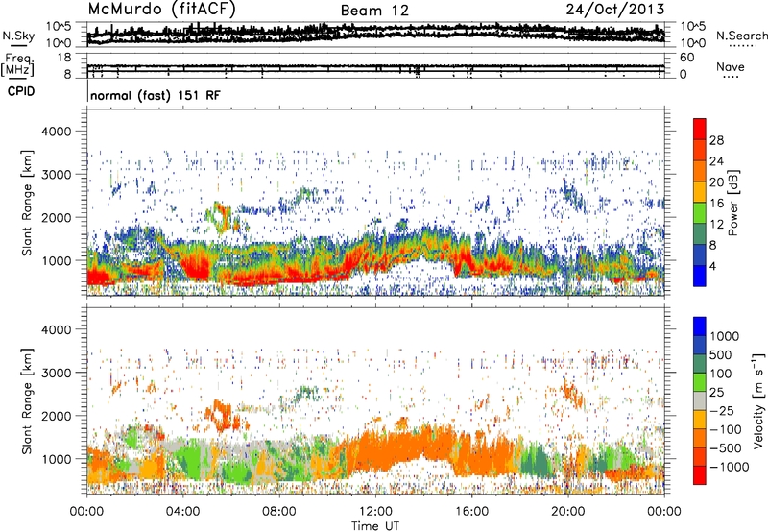
Task: Click the Nave axis value '60'
Action: (686, 58)
